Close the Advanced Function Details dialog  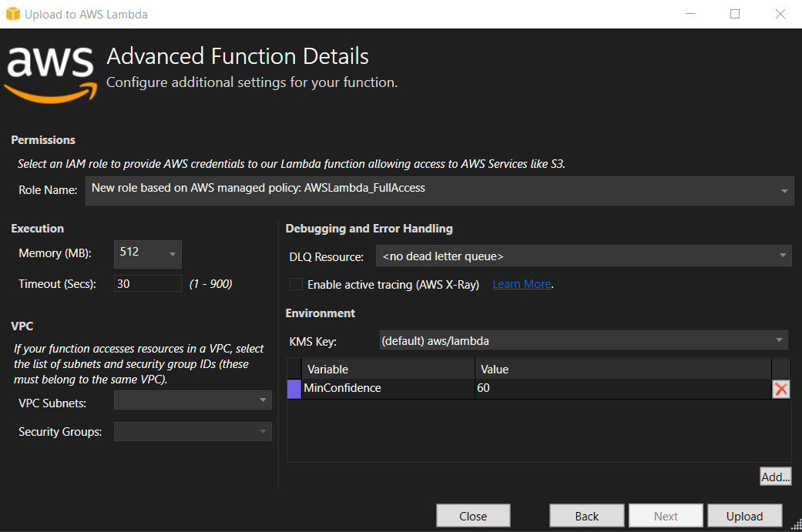tap(473, 515)
